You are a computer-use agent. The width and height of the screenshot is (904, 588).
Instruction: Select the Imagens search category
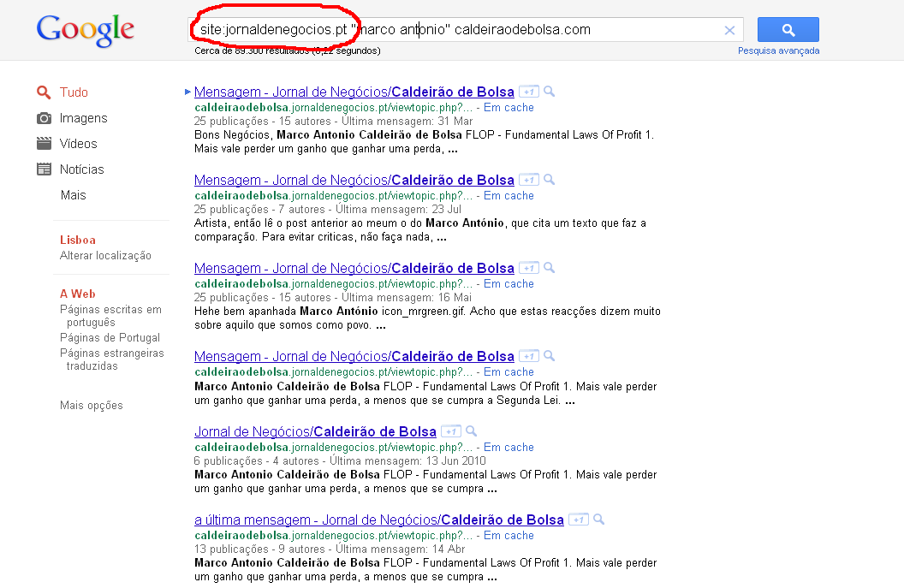(x=84, y=118)
